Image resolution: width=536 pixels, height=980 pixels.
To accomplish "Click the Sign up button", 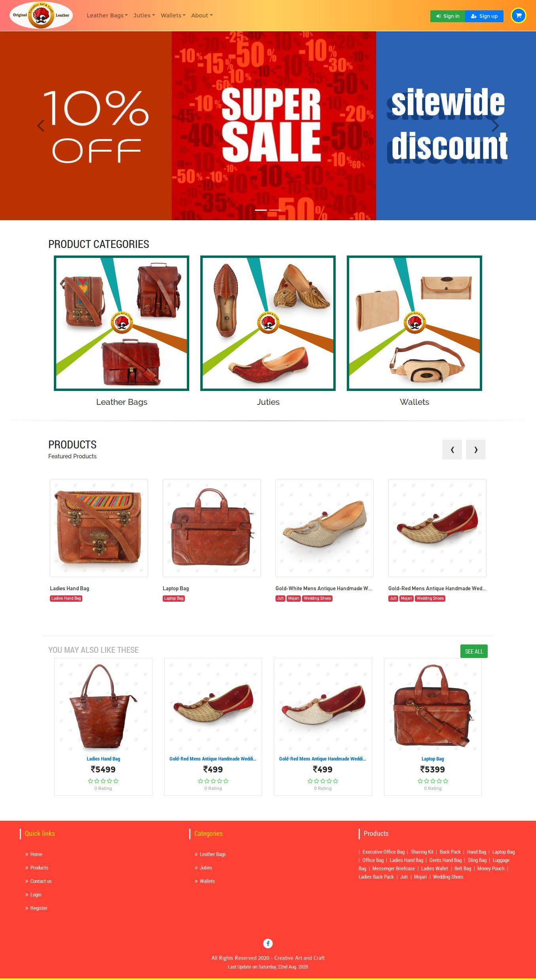I will (484, 16).
